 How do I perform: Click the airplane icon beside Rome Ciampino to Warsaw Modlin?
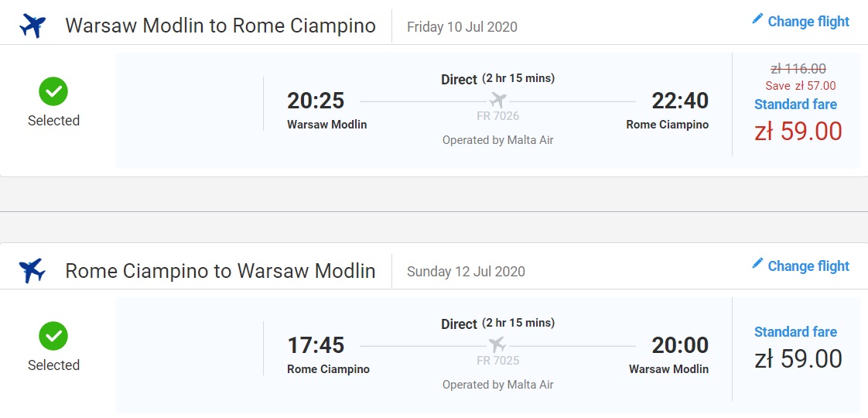point(32,271)
